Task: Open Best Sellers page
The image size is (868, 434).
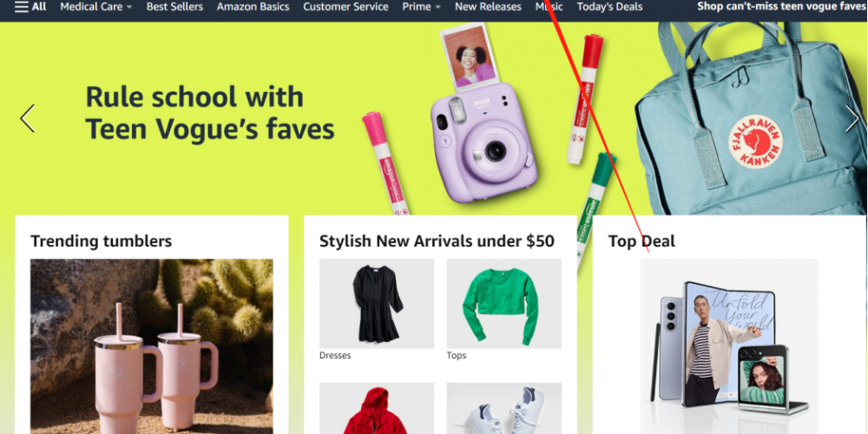Action: click(174, 7)
